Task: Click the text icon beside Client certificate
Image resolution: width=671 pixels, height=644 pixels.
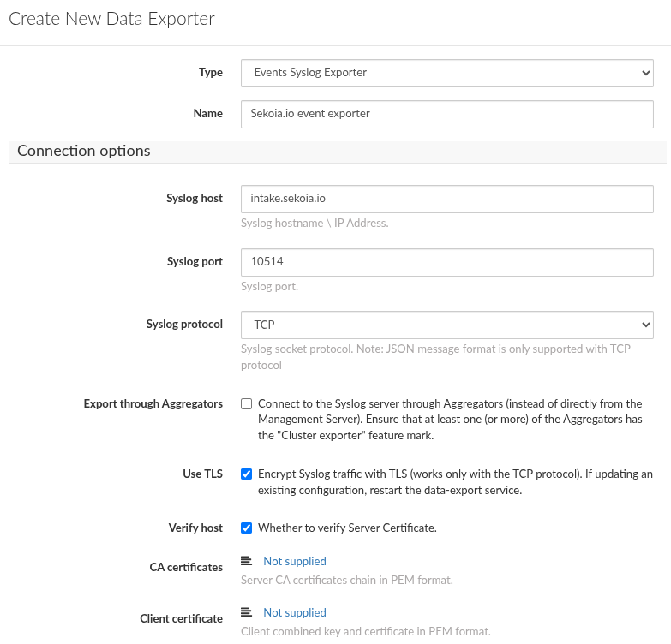Action: coord(246,612)
